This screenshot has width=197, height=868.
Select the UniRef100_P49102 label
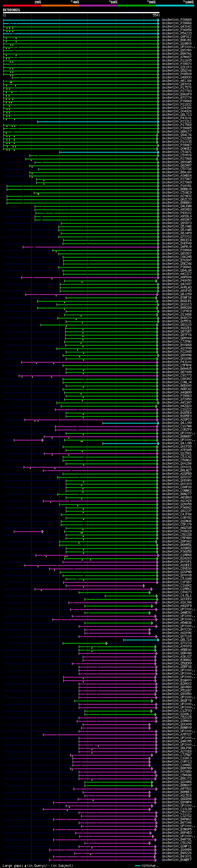click(177, 213)
